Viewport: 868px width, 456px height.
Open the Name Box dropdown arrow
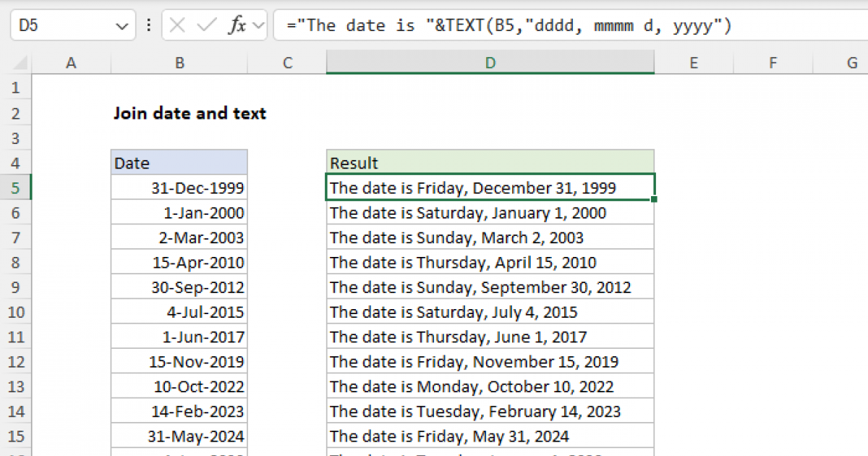point(122,25)
